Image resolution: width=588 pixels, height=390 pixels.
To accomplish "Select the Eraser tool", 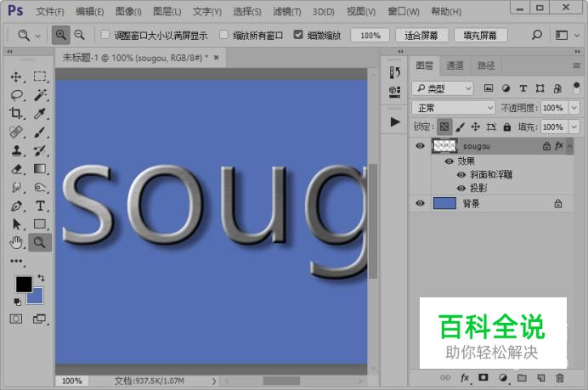I will 16,169.
